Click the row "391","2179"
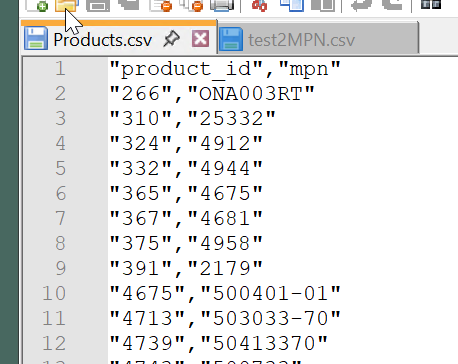This screenshot has height=364, width=458. click(186, 268)
